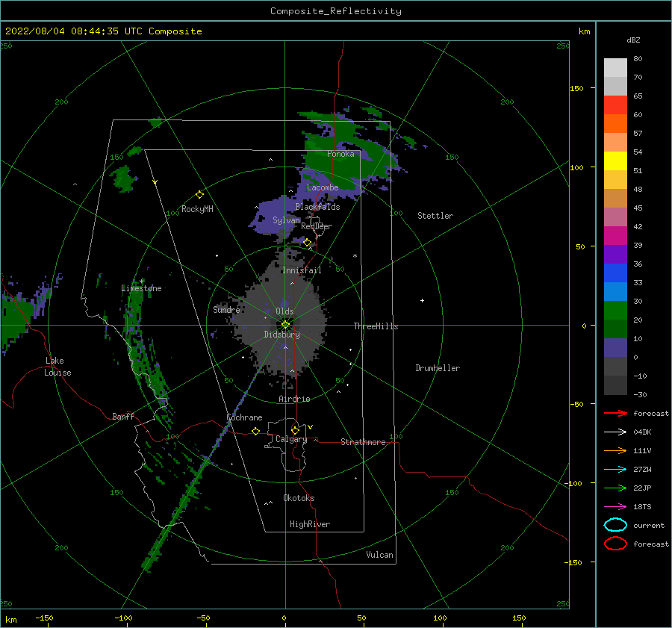The width and height of the screenshot is (672, 628).
Task: Click the Strathmore label
Action: [363, 442]
